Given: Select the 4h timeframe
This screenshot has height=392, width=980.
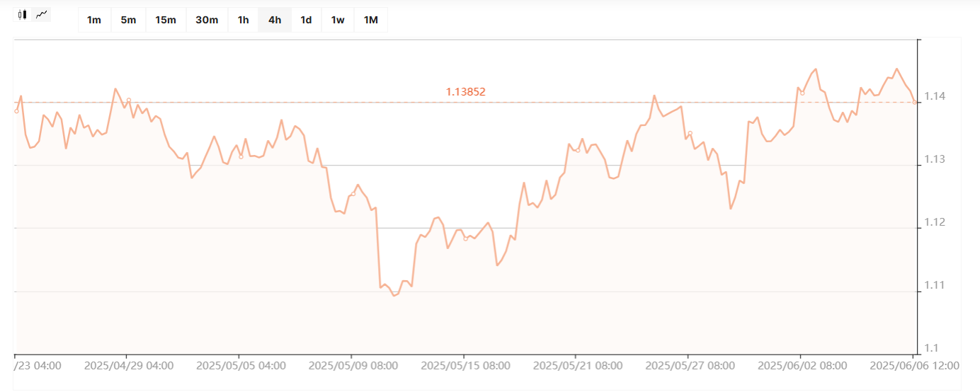Looking at the screenshot, I should click(x=275, y=20).
